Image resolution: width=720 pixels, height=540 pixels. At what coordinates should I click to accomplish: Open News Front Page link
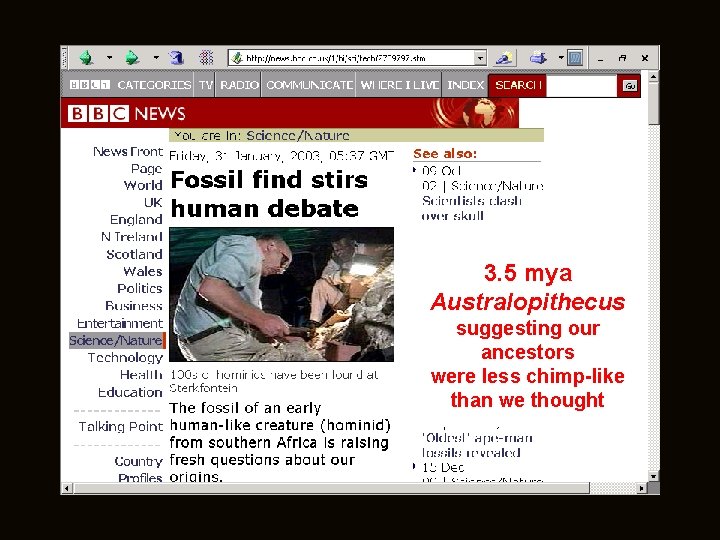point(128,160)
